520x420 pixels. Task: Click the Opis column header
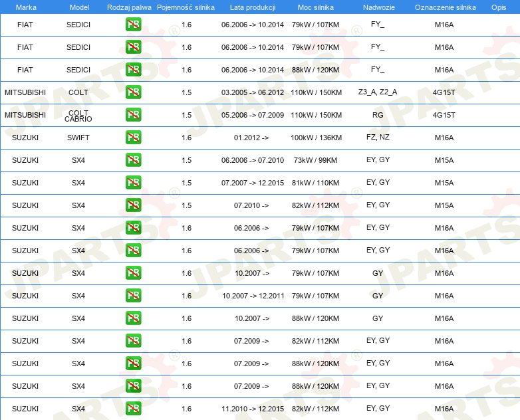click(499, 7)
